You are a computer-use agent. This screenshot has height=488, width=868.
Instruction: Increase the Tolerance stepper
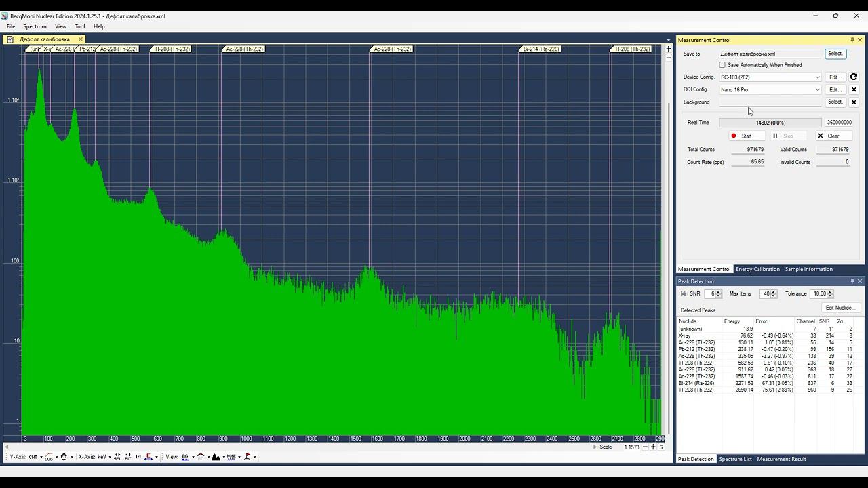[x=831, y=292]
